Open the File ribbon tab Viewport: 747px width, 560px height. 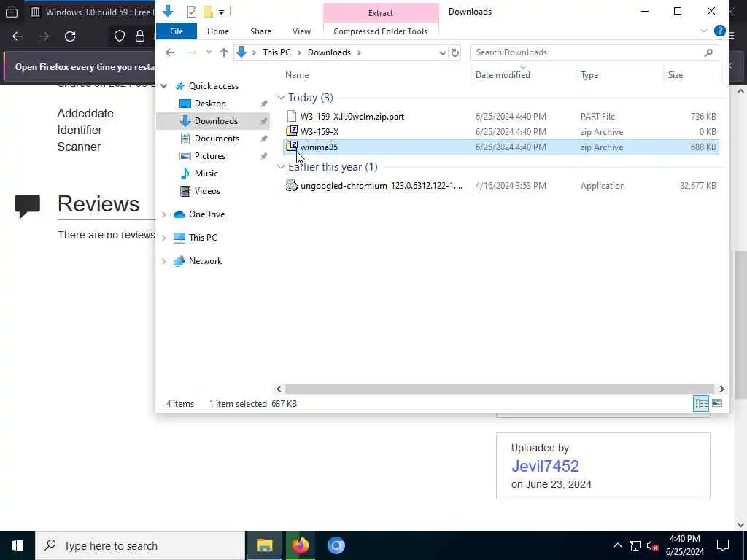177,31
